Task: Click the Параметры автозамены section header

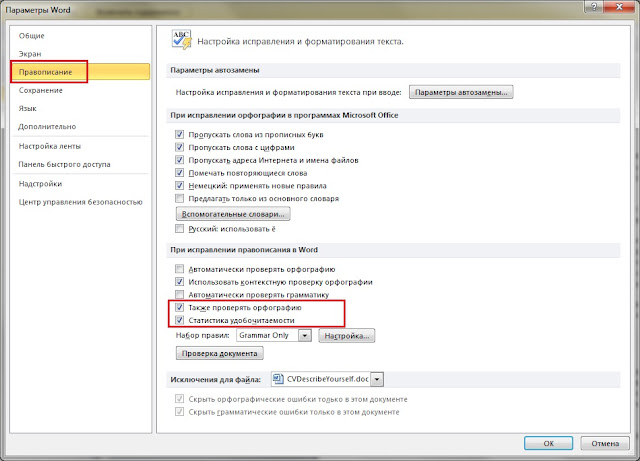Action: point(215,70)
